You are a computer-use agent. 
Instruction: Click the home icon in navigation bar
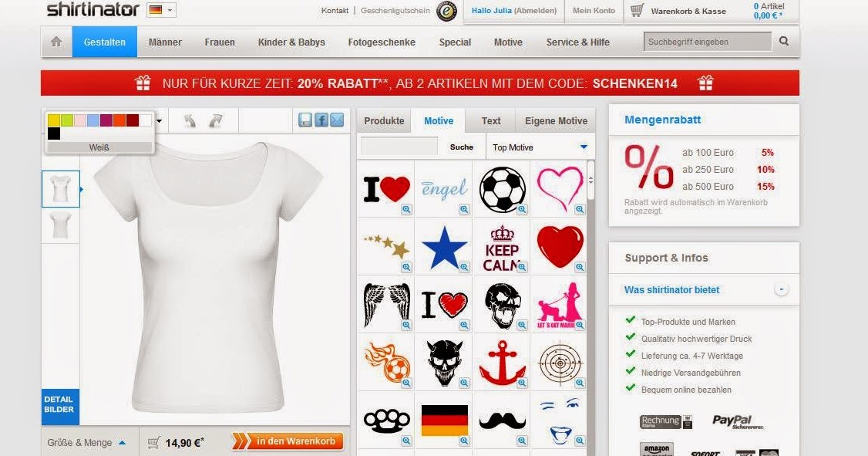(x=56, y=42)
